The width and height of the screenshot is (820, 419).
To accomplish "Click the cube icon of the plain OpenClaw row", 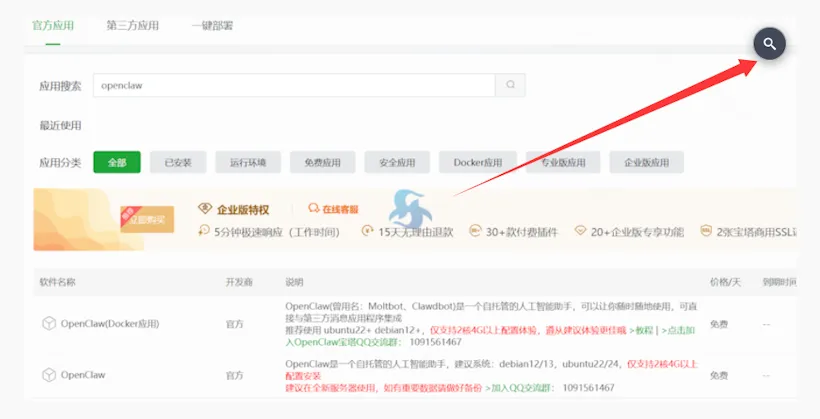I will tap(49, 375).
